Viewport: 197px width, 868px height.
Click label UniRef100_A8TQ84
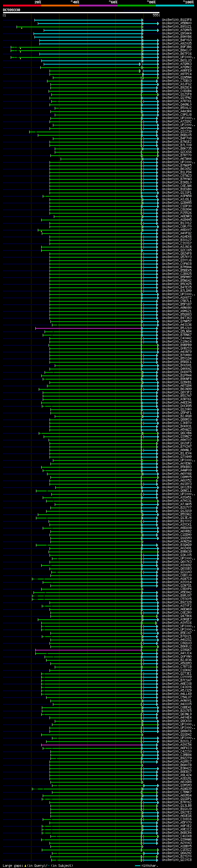176,386
